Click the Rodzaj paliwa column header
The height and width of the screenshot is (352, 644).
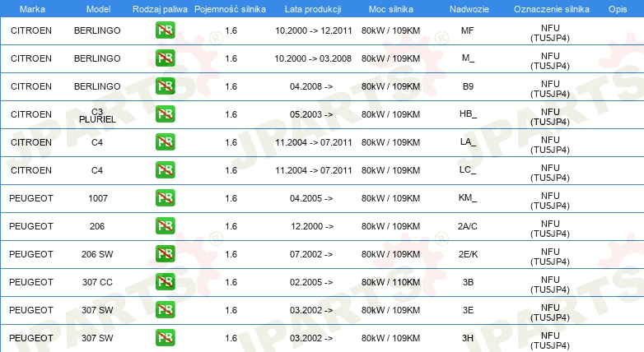(x=160, y=9)
